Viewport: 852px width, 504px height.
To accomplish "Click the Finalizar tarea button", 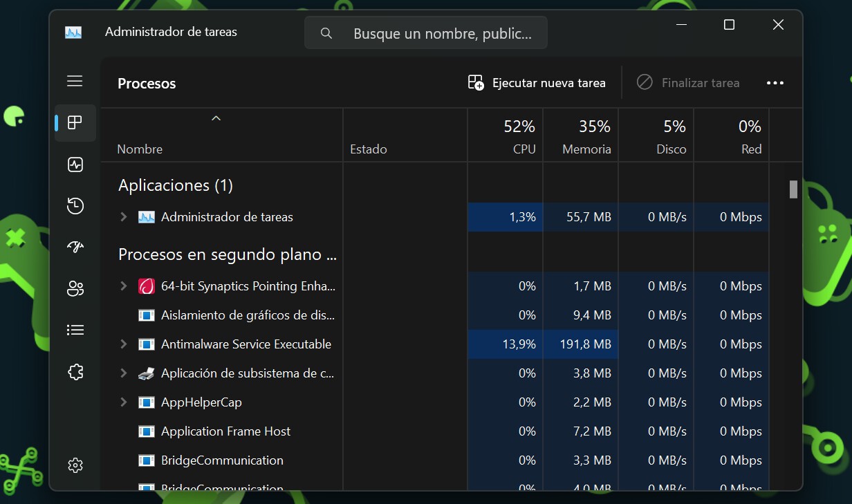I will pyautogui.click(x=688, y=82).
